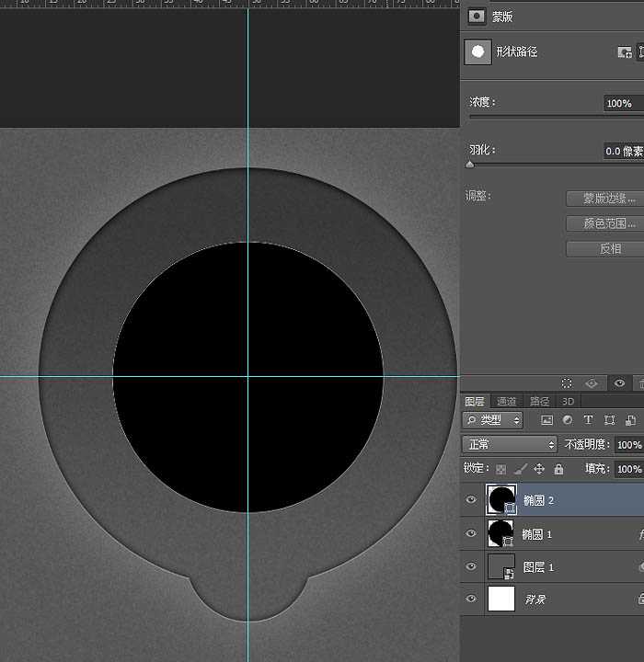Click the adjustment layer filter icon
644x662 pixels.
[x=568, y=420]
